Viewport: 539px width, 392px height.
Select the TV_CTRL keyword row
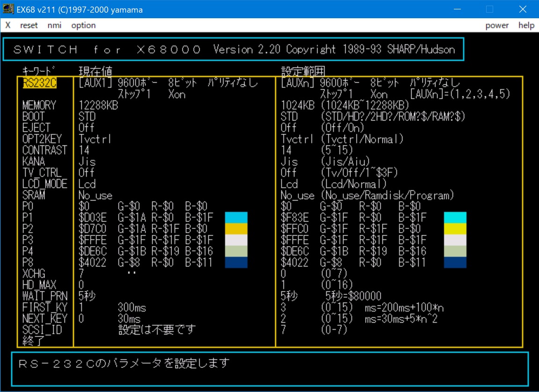pyautogui.click(x=42, y=173)
